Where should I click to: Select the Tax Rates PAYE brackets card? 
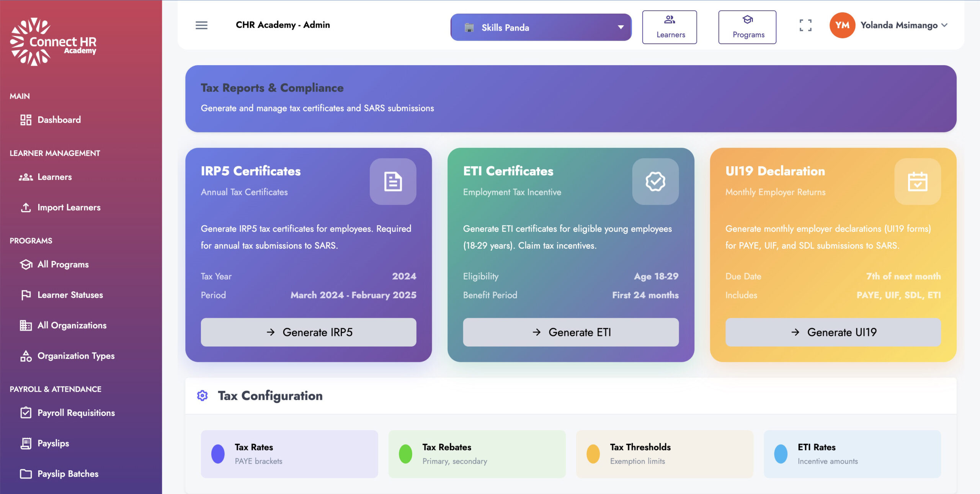[x=289, y=454]
